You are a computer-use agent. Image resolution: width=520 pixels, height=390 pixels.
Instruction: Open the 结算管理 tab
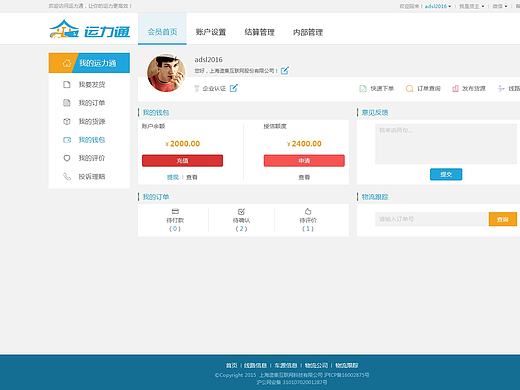(259, 32)
